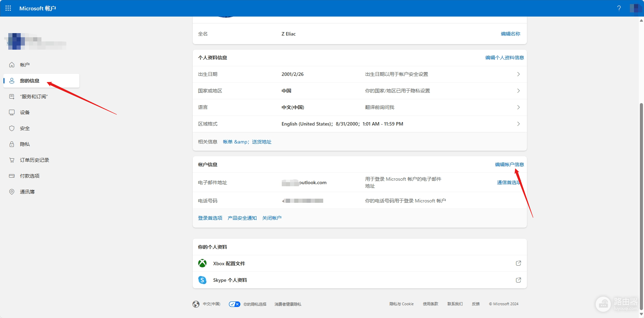Open 你的隐私选择 footer link

(255, 304)
